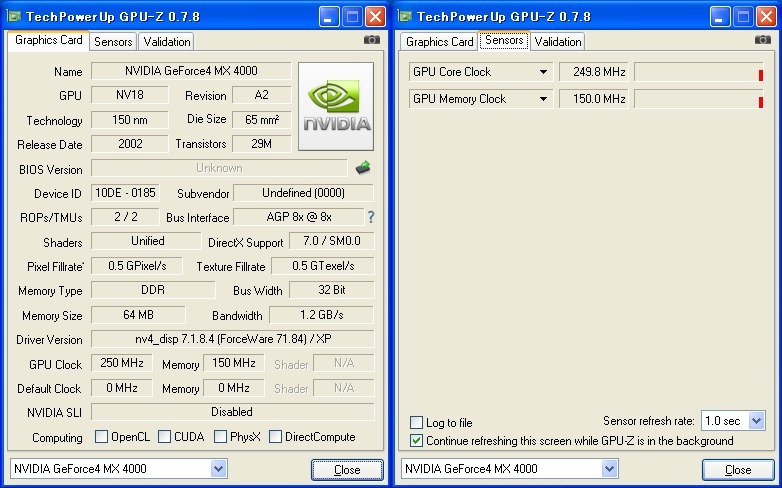Click the Driver Version field

click(x=232, y=339)
